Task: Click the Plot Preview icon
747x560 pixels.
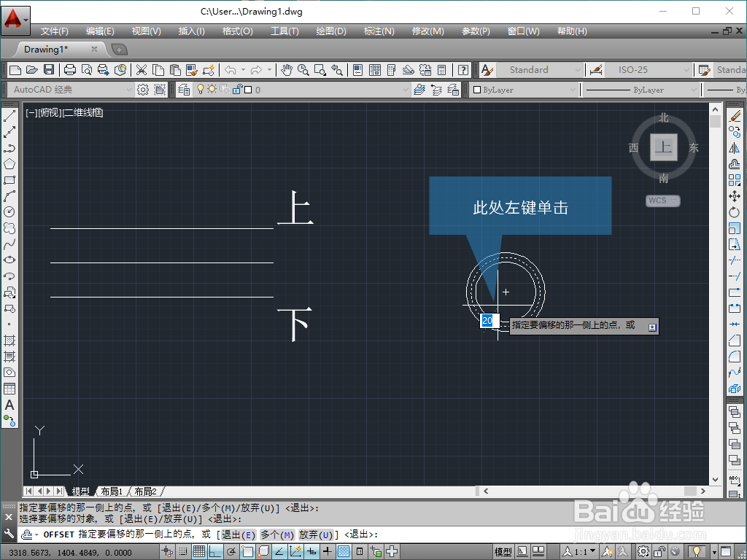Action: coord(88,70)
